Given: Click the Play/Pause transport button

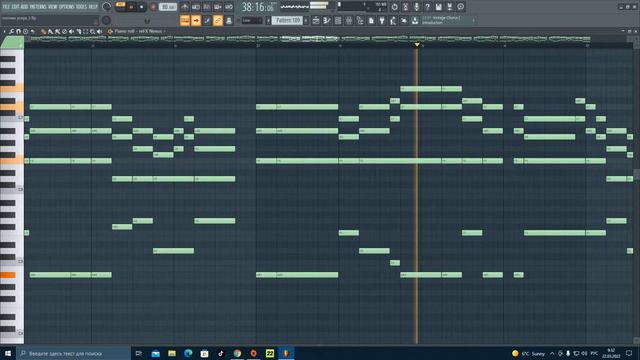Looking at the screenshot, I should 131,7.
